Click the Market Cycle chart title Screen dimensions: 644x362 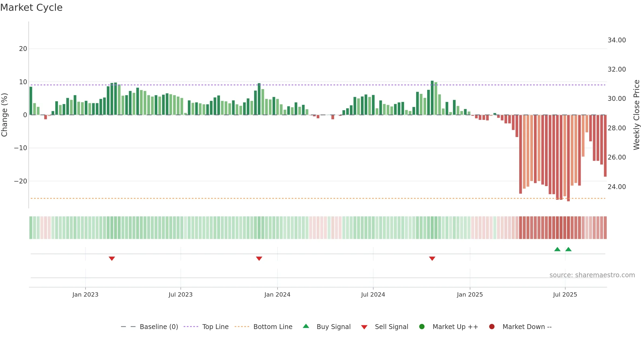tap(31, 8)
